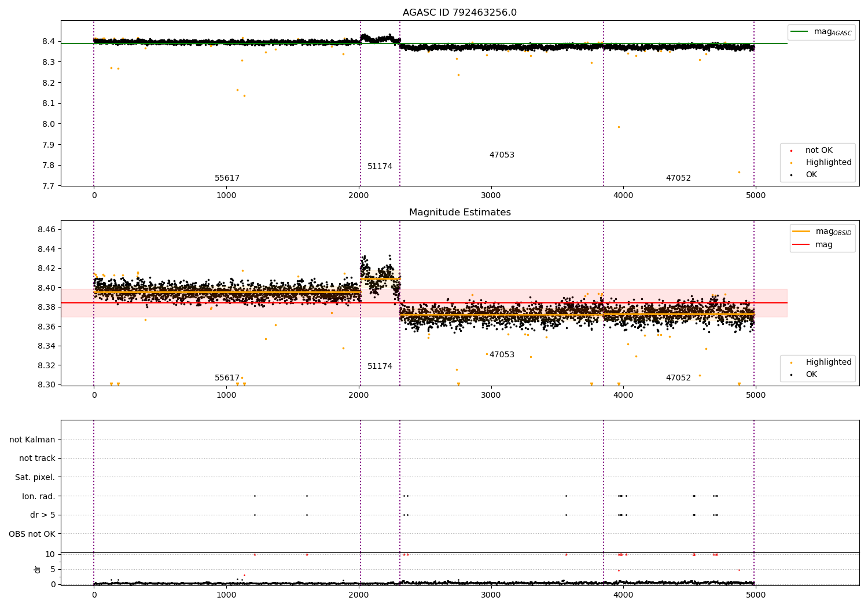Viewport: 868px width, 608px height.
Task: Click the red dot marker beside 'not OK'
Action: 791,151
